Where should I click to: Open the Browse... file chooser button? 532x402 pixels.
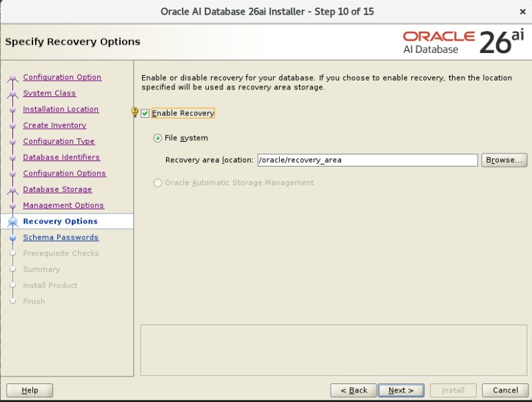[504, 160]
